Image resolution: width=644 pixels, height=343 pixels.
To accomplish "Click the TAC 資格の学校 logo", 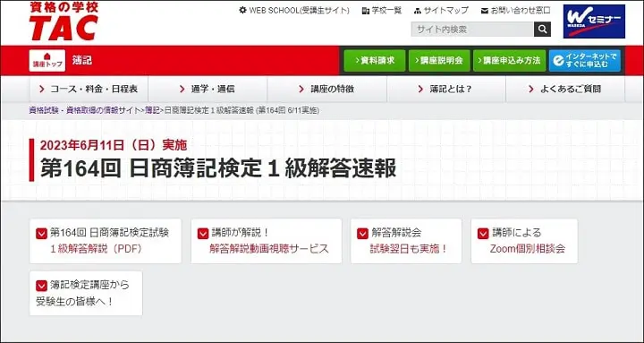I will [64, 21].
